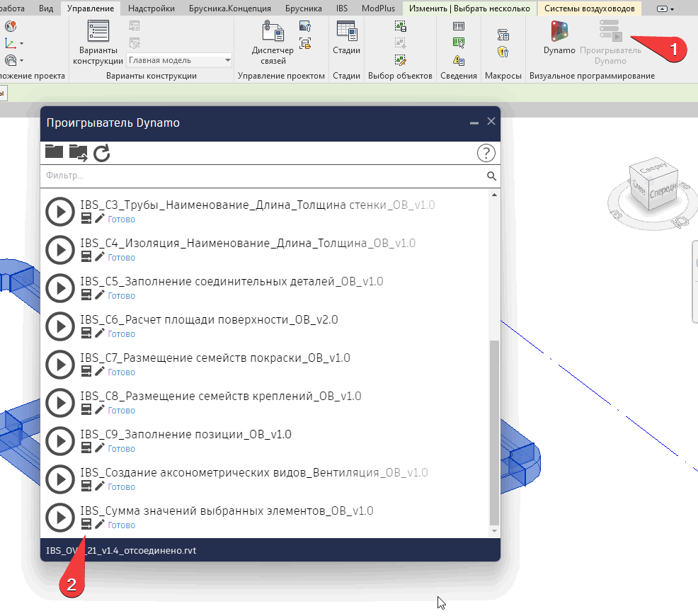Run IBS_C7_Размещение семейств покраски script
The width and height of the screenshot is (698, 616).
60,365
